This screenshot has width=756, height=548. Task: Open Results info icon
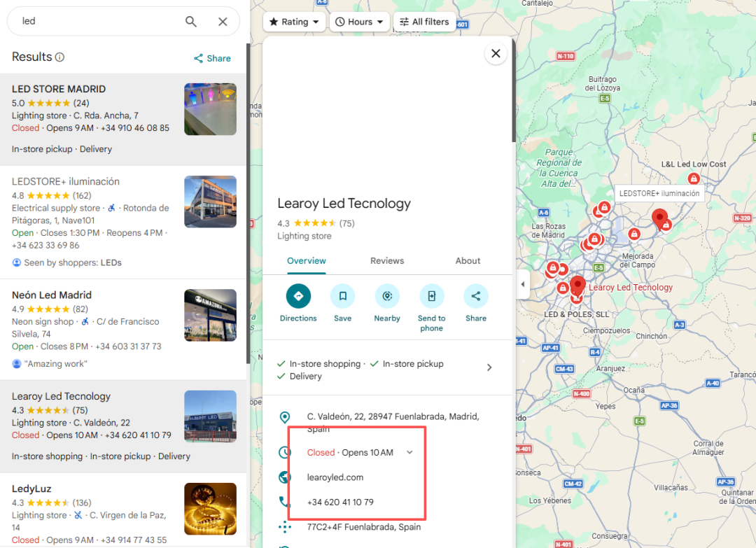[x=59, y=57]
